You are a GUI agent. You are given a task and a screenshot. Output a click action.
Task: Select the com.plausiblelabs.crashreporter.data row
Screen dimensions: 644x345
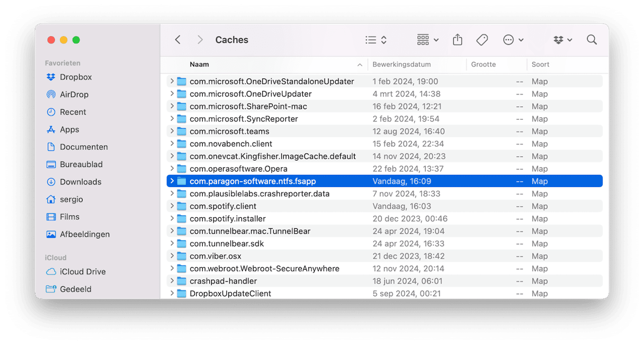click(384, 193)
